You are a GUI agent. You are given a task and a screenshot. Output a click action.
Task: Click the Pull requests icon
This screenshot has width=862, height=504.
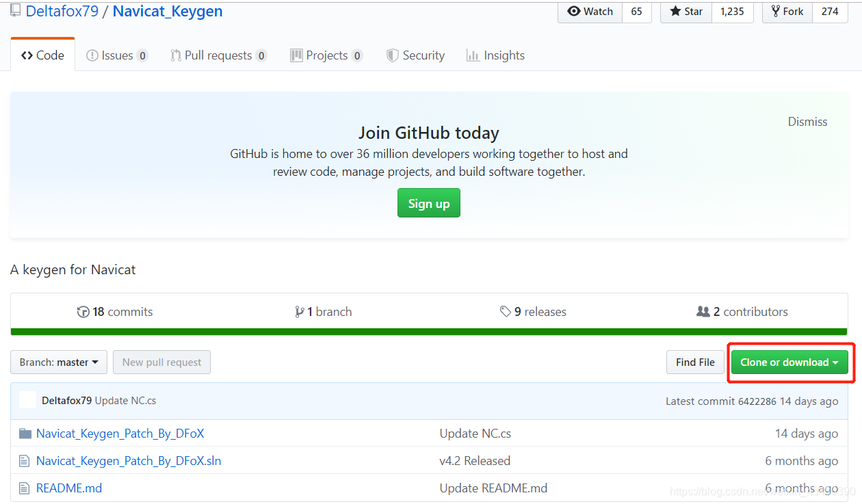(x=176, y=55)
